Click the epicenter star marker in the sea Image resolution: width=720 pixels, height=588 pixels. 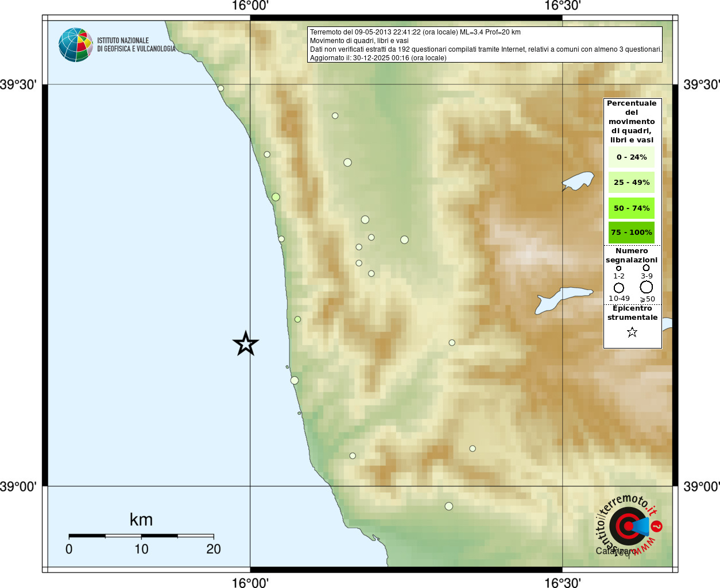click(246, 344)
